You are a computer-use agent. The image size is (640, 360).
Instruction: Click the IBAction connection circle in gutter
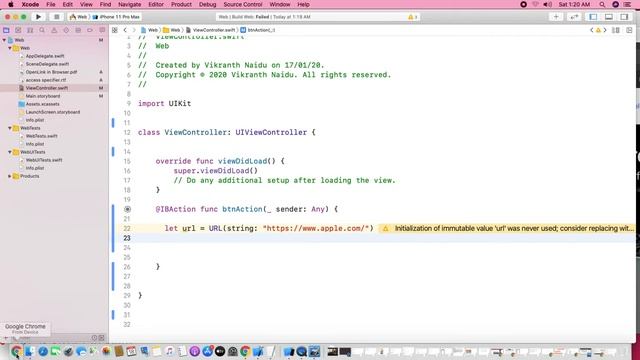(127, 209)
